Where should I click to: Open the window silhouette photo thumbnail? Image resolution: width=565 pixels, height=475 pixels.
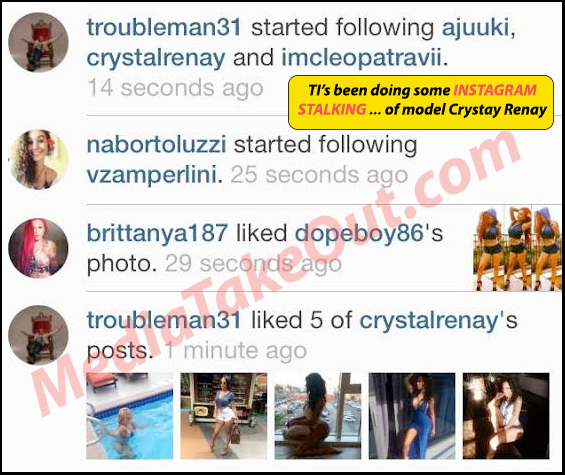coord(318,416)
